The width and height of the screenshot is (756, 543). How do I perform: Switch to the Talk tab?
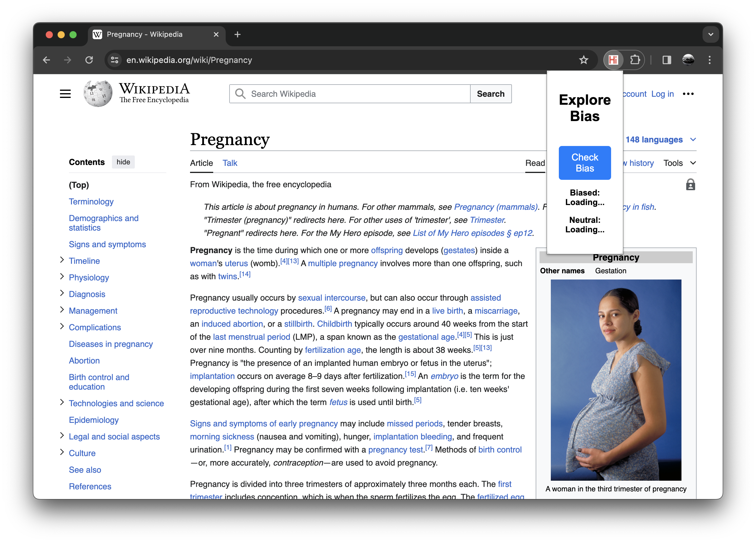click(x=230, y=163)
